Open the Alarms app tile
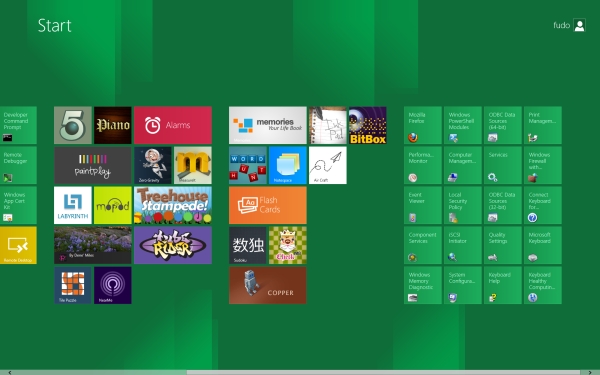This screenshot has width=600, height=375. (x=173, y=125)
